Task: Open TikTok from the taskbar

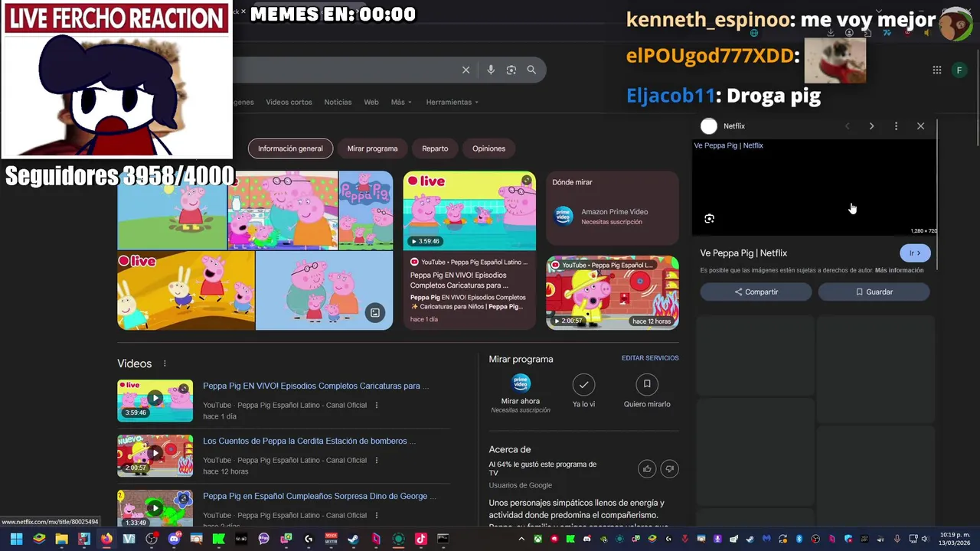Action: coord(421,539)
